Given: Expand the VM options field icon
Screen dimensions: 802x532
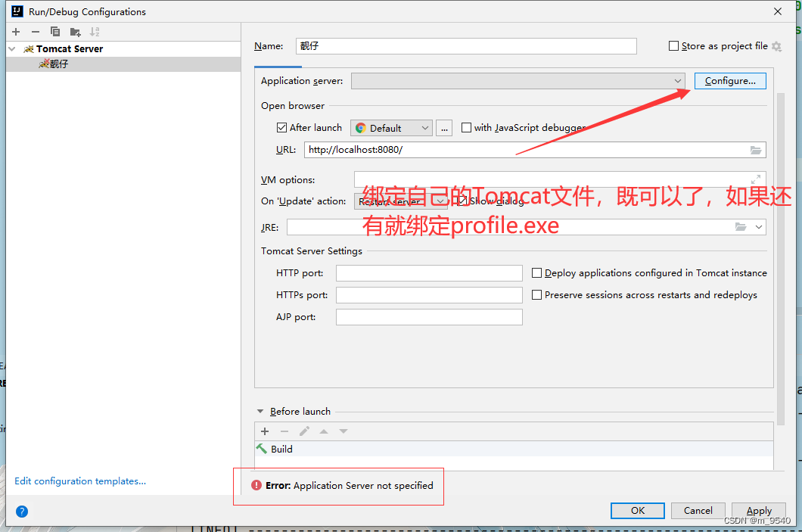Looking at the screenshot, I should click(756, 179).
